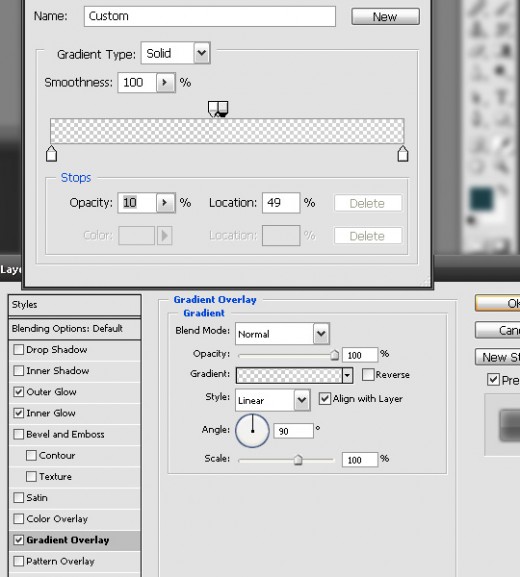Enable the Satin checkbox
The image size is (520, 577).
[18, 498]
